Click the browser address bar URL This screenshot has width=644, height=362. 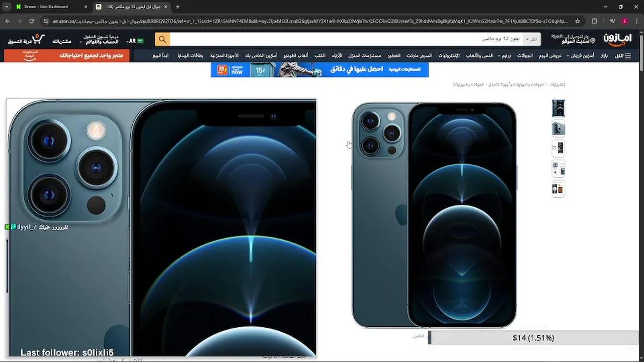point(309,21)
